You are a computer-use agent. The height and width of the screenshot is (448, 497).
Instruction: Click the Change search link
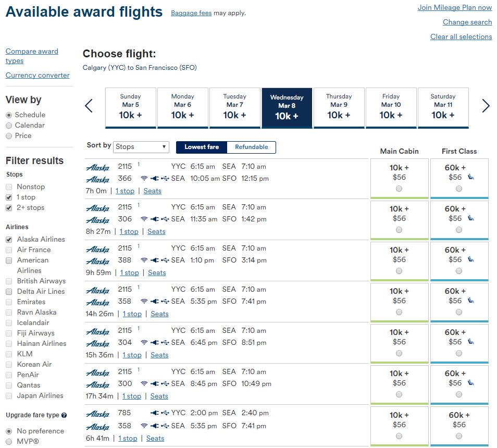click(x=467, y=22)
